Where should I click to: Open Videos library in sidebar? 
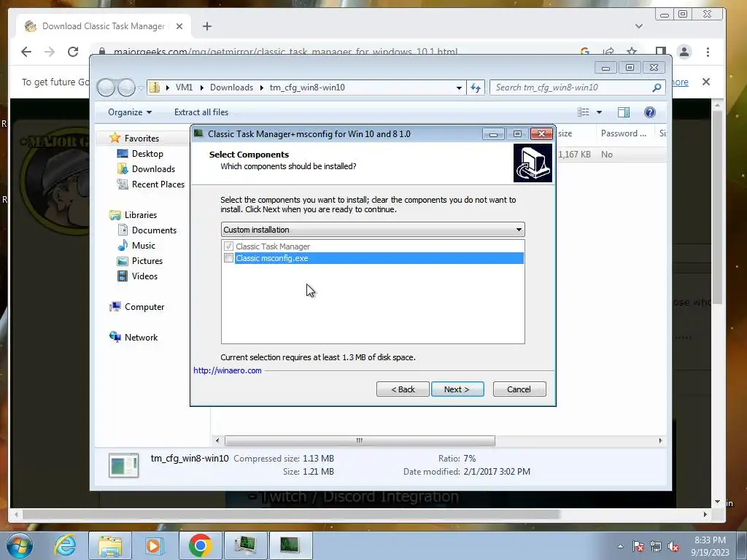144,276
